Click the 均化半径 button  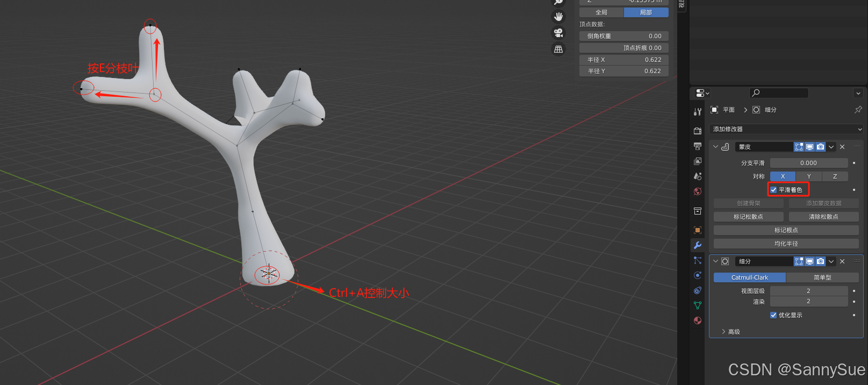(786, 244)
